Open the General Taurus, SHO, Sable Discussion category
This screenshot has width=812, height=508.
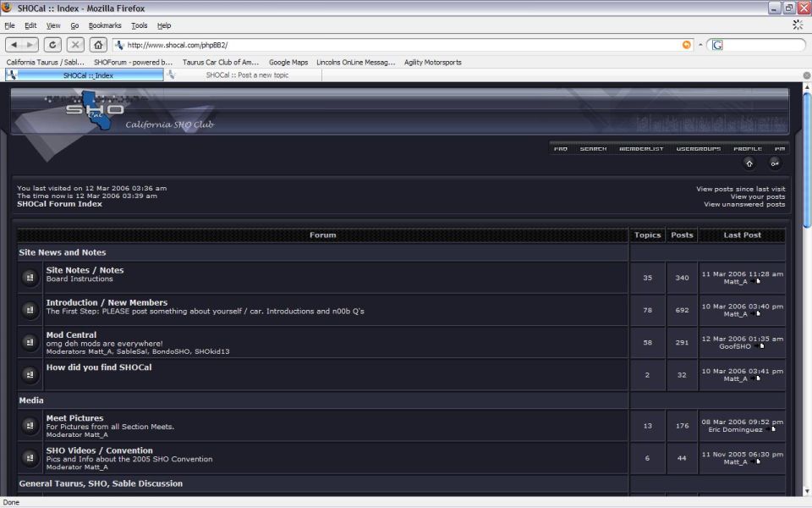pyautogui.click(x=101, y=483)
